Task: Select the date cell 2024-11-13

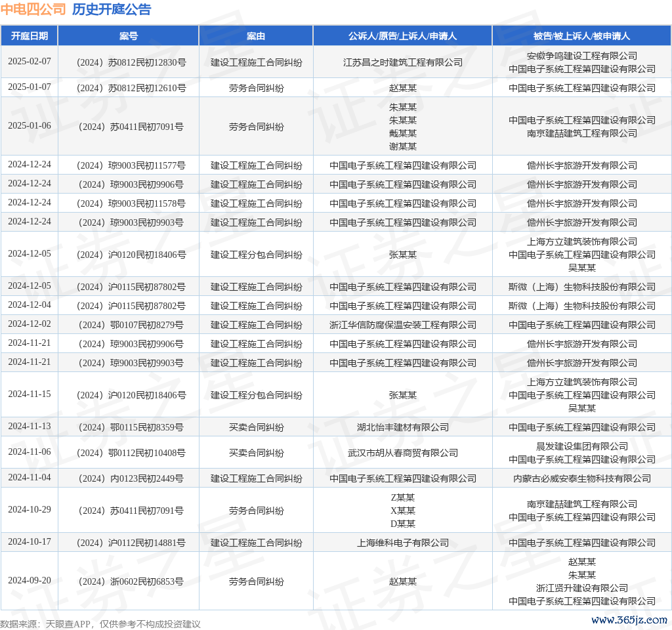Action: click(x=29, y=426)
